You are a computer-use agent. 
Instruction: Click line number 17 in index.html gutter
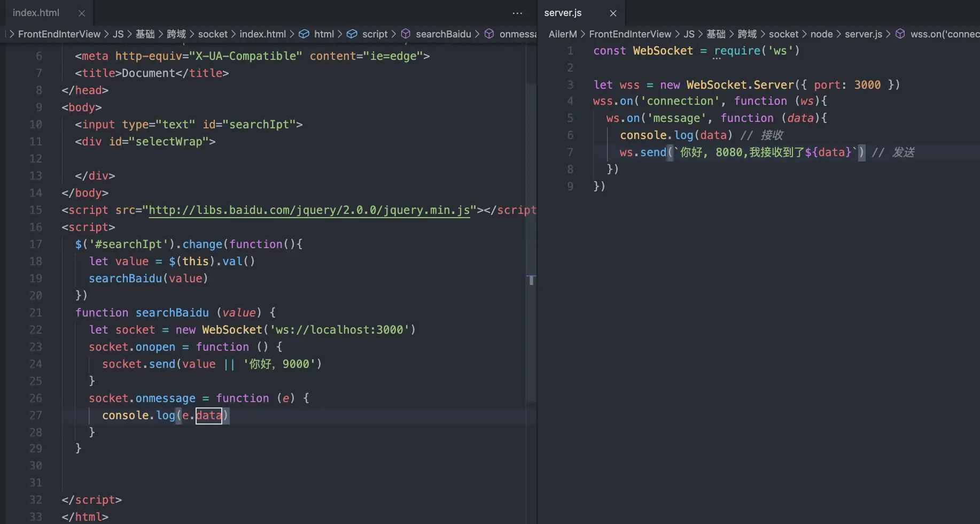(36, 244)
